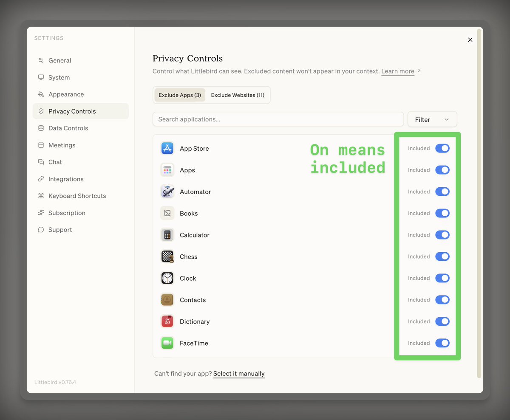Open Keyboard Shortcuts section
Viewport: 510px width, 420px height.
[81, 196]
